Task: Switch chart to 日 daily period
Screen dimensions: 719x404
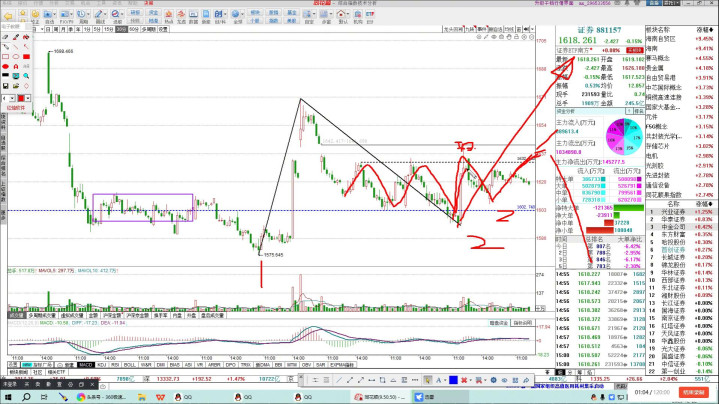Action: [49, 29]
